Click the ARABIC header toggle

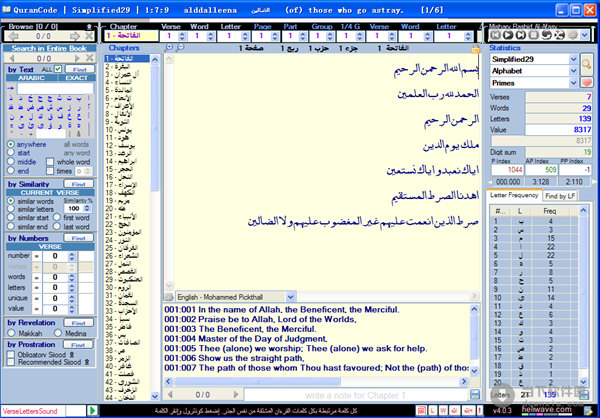point(31,78)
